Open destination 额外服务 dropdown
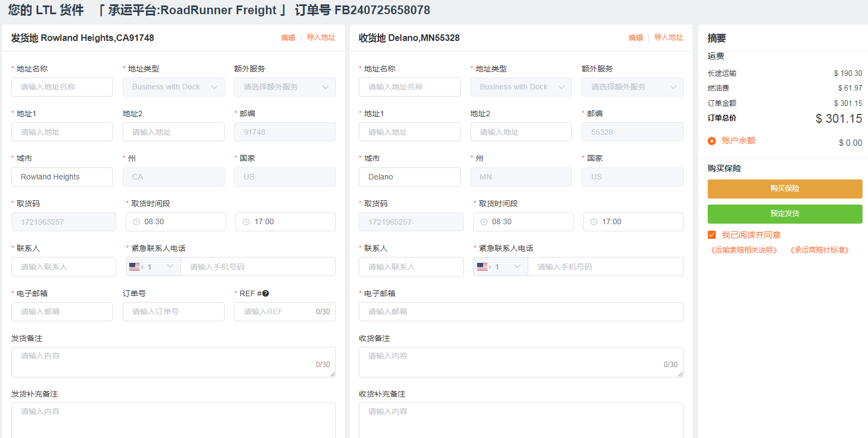 632,87
